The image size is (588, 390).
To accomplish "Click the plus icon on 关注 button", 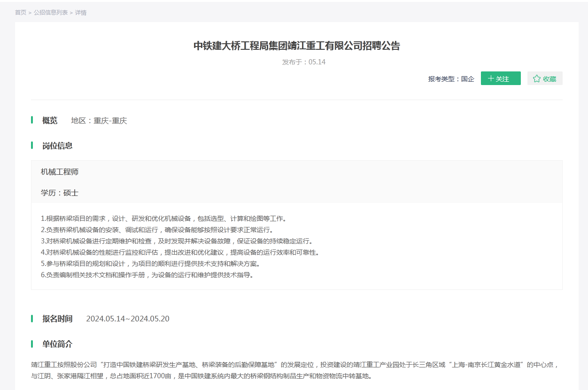I will point(491,78).
